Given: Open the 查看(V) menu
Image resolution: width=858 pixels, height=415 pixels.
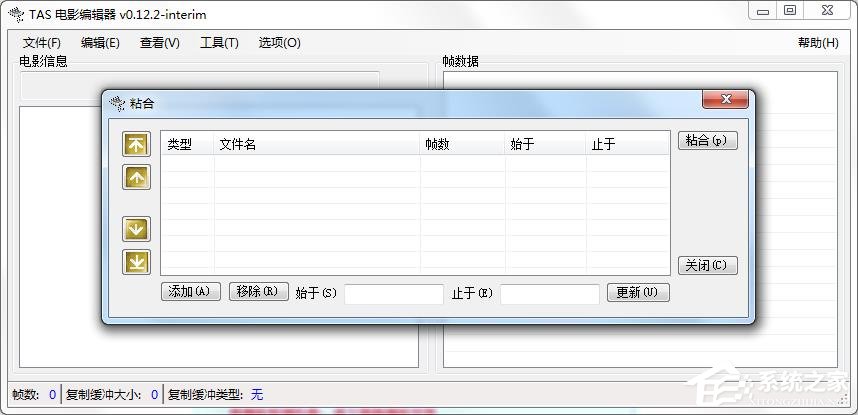Looking at the screenshot, I should point(159,43).
